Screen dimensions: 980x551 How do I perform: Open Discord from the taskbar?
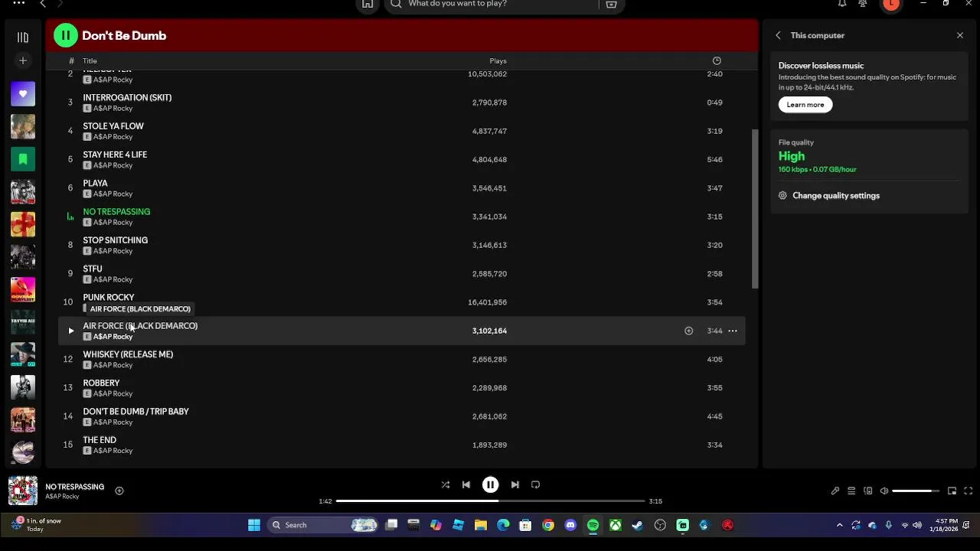click(570, 525)
